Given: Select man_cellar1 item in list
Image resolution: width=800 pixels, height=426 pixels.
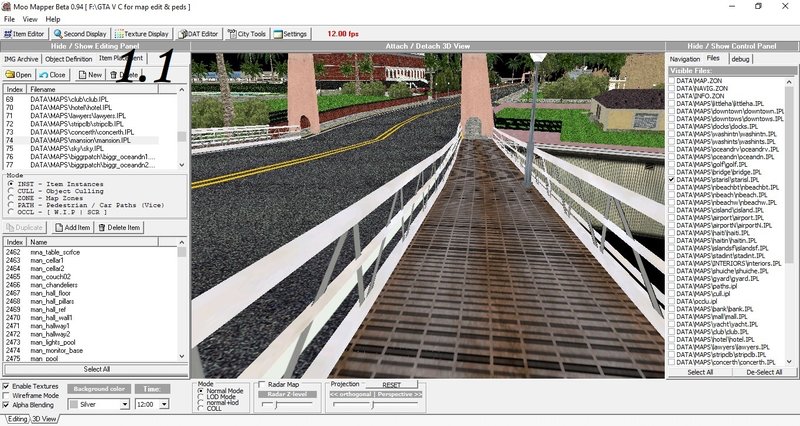Looking at the screenshot, I should pos(47,260).
